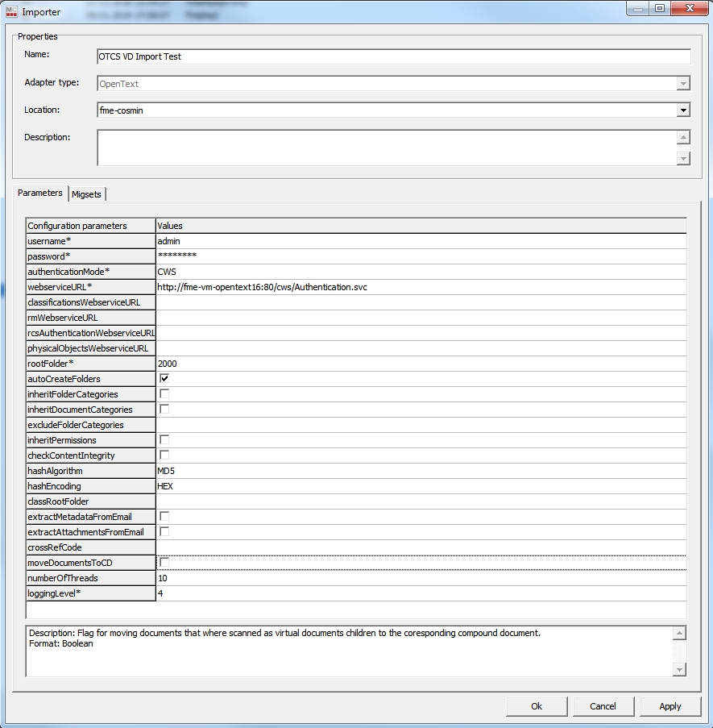The image size is (713, 728).
Task: Click the Name text field
Action: (393, 57)
